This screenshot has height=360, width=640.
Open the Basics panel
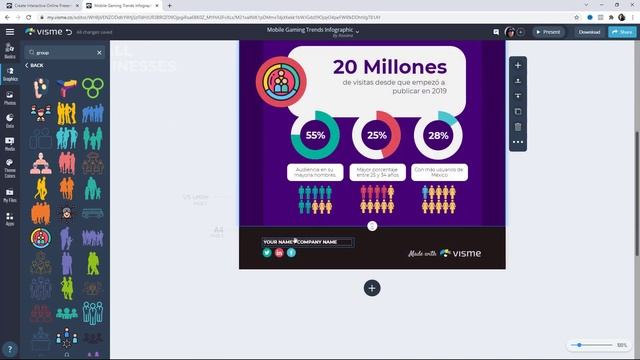point(10,51)
